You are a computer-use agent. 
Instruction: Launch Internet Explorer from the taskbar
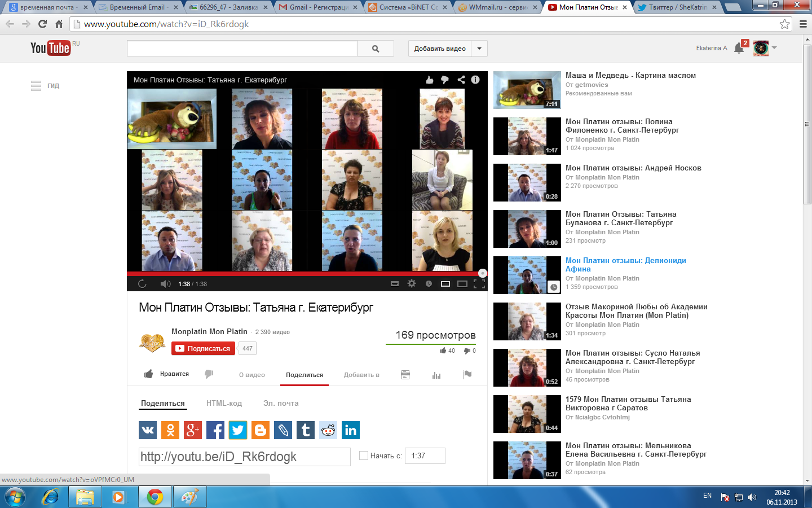pyautogui.click(x=51, y=497)
